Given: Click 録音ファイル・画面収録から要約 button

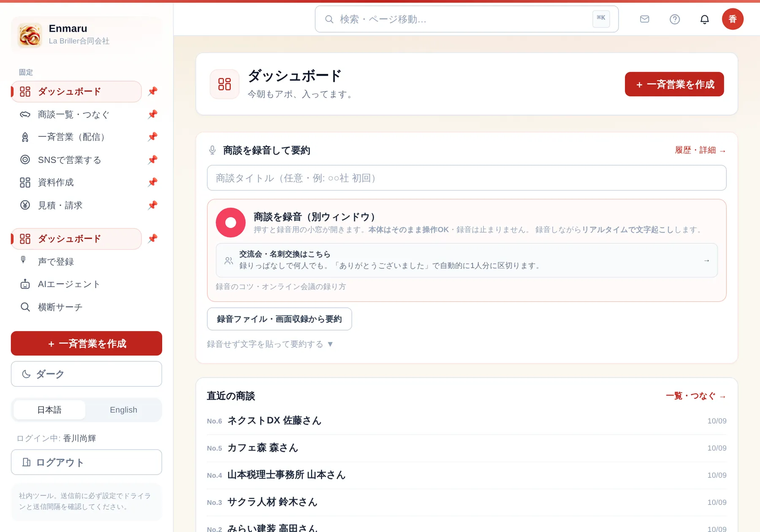Looking at the screenshot, I should point(280,319).
